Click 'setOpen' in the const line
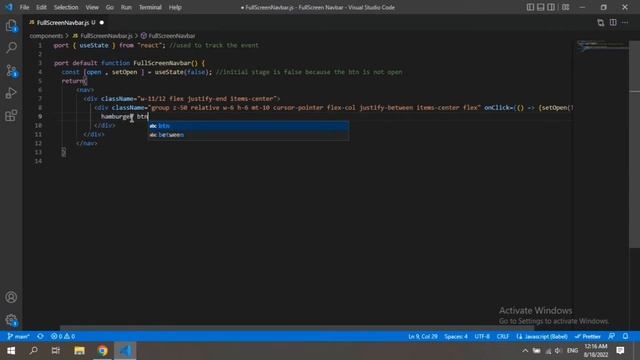The width and height of the screenshot is (640, 360). 124,72
